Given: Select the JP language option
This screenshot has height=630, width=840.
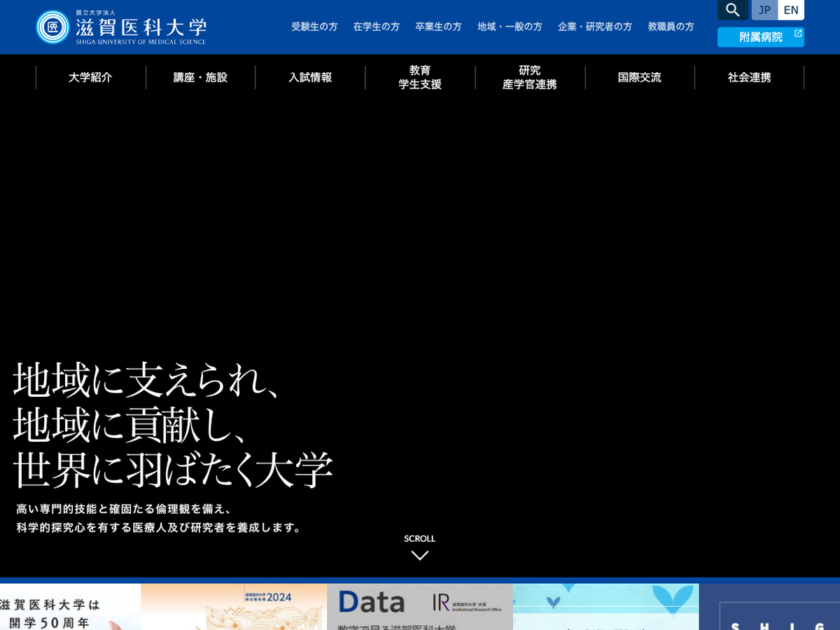Looking at the screenshot, I should pos(764,10).
